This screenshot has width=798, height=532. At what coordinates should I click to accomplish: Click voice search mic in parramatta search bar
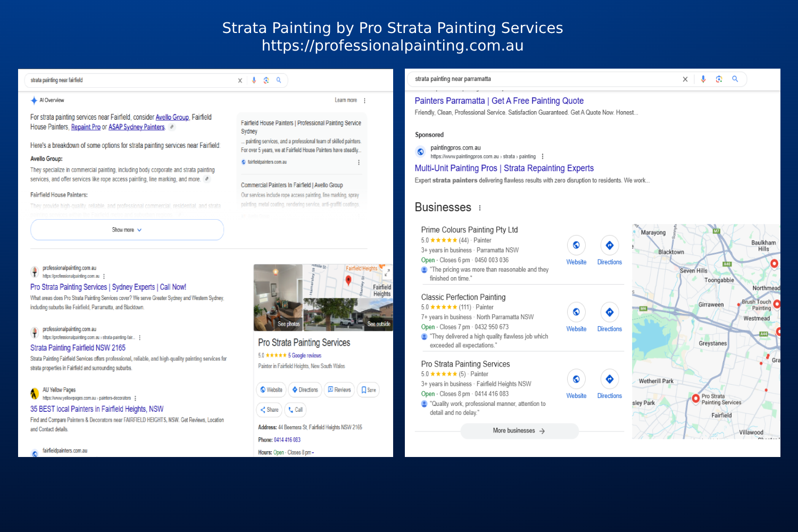click(x=703, y=79)
